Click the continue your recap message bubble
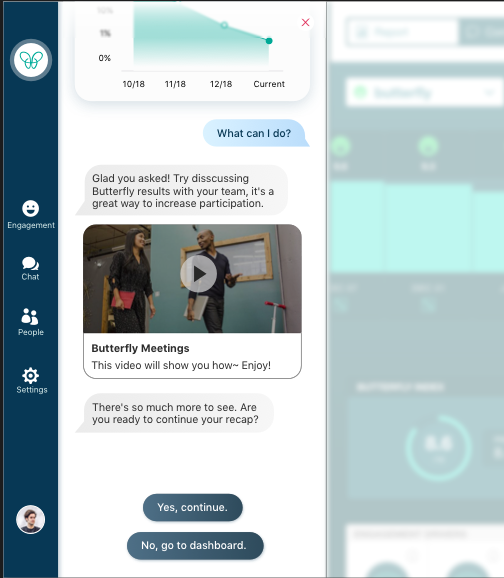 175,413
